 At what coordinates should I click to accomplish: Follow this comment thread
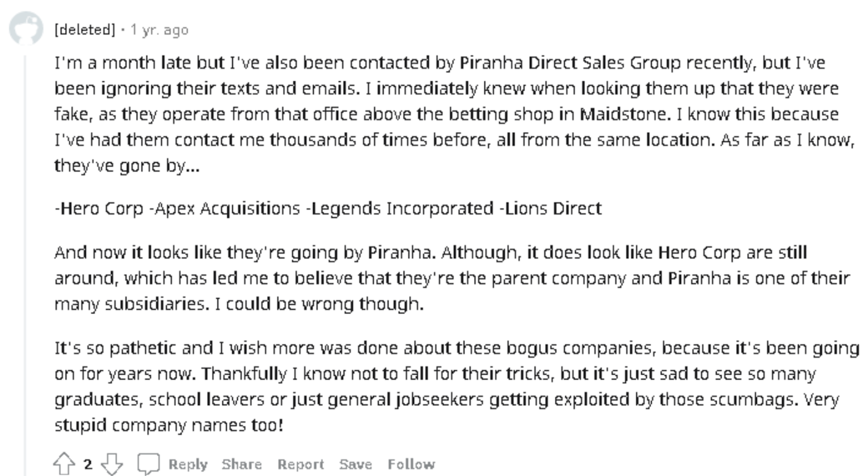tap(411, 464)
